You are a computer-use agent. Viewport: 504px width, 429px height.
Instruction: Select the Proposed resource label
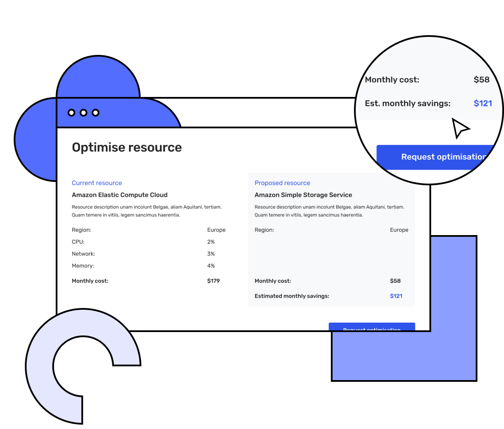282,183
